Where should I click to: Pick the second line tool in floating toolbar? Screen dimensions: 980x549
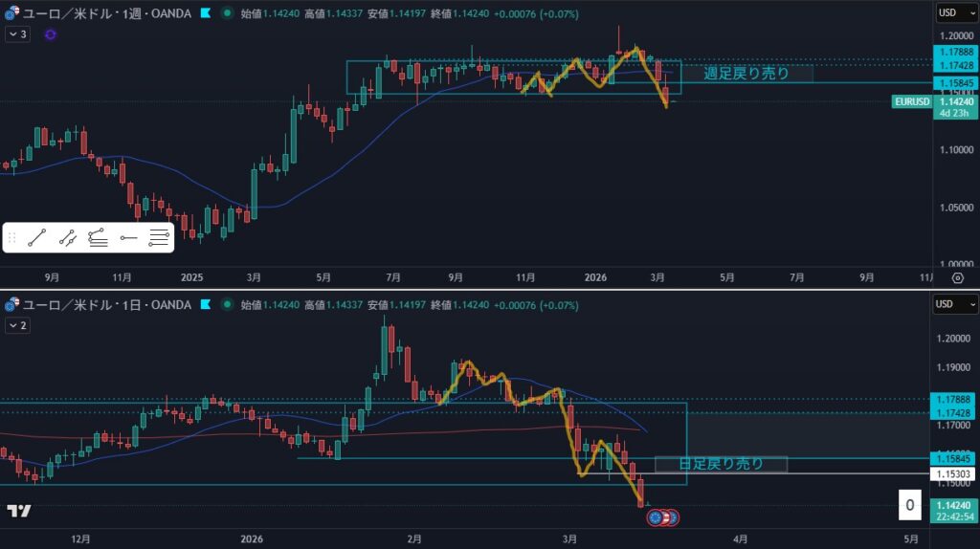click(67, 238)
